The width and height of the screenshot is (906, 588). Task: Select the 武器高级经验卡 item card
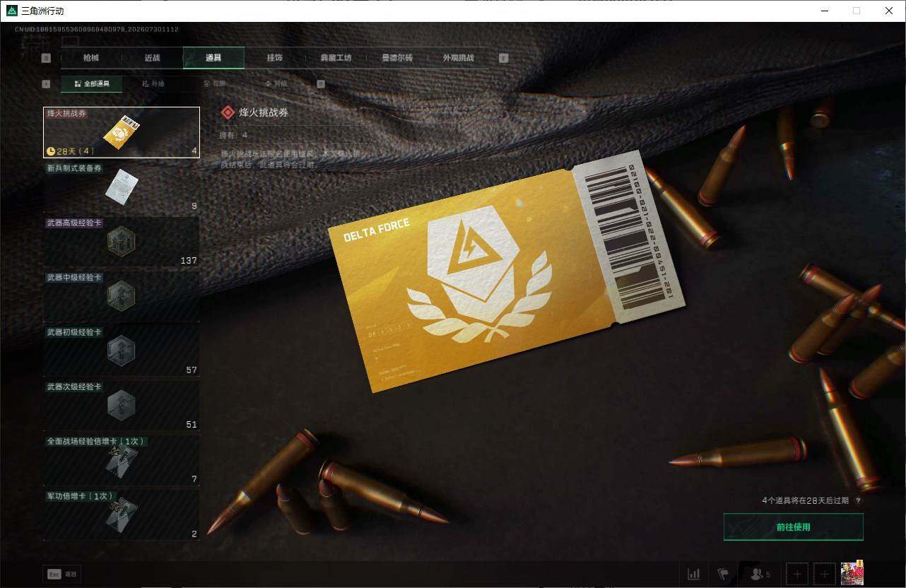coord(122,242)
